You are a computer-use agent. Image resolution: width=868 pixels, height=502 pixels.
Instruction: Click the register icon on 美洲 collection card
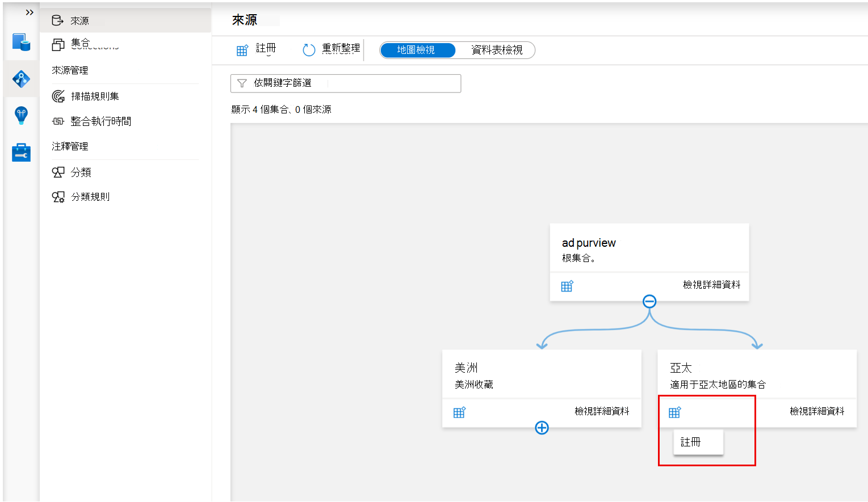pyautogui.click(x=459, y=412)
